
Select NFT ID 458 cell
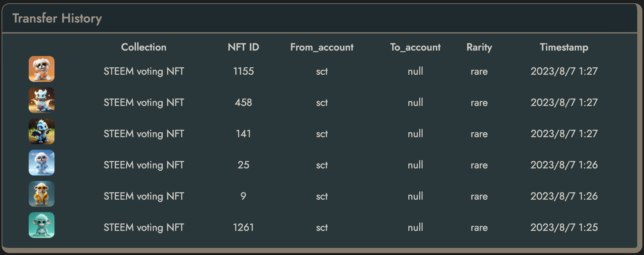tap(243, 102)
